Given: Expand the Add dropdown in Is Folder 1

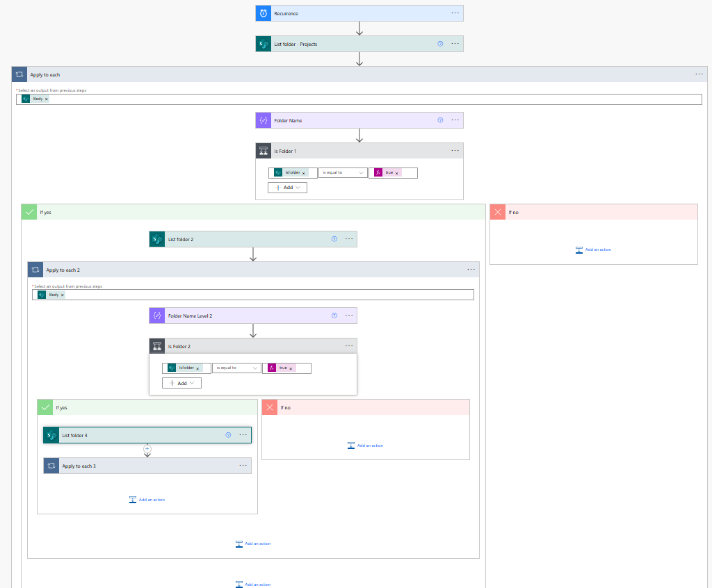Looking at the screenshot, I should [x=287, y=188].
